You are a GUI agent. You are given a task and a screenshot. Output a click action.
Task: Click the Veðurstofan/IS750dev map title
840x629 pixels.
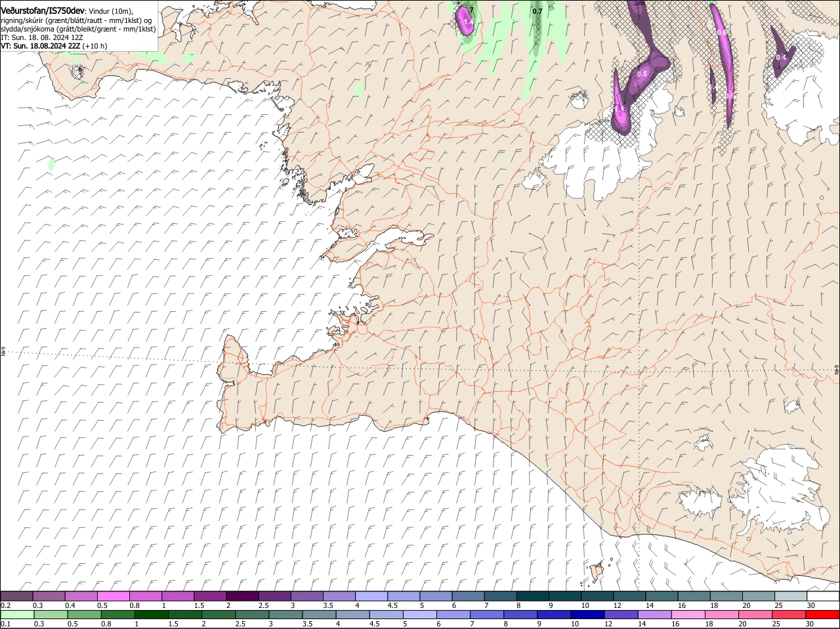[43, 10]
